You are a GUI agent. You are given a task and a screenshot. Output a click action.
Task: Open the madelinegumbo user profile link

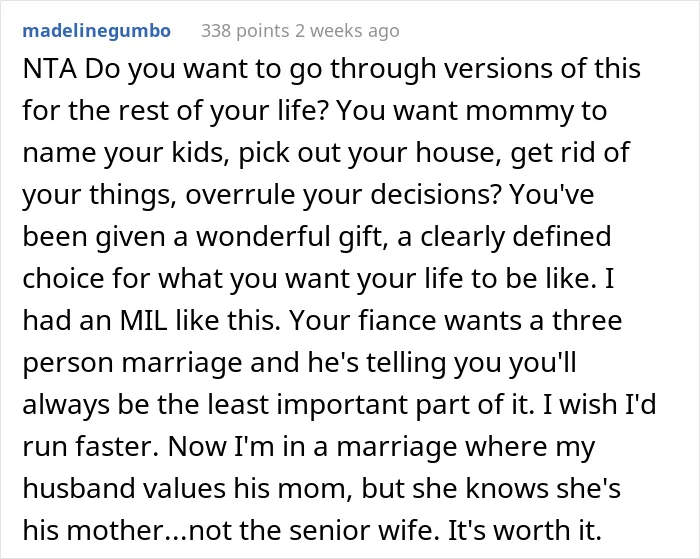[x=96, y=31]
